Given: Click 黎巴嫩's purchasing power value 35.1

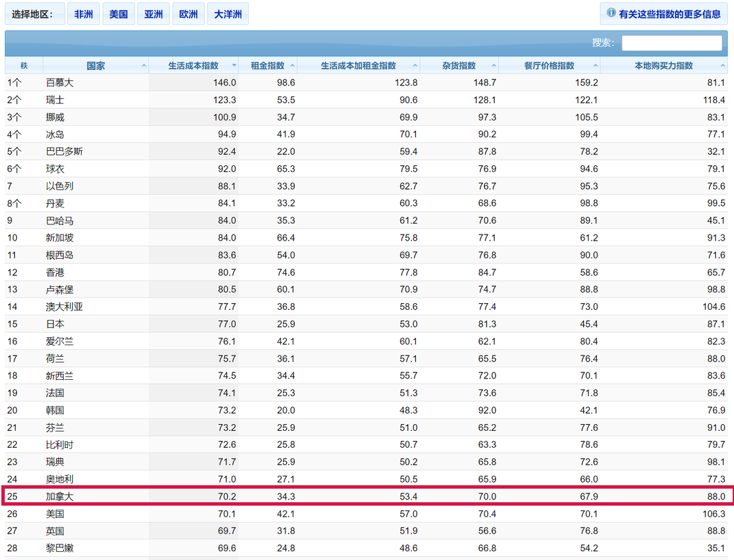Looking at the screenshot, I should [x=716, y=548].
